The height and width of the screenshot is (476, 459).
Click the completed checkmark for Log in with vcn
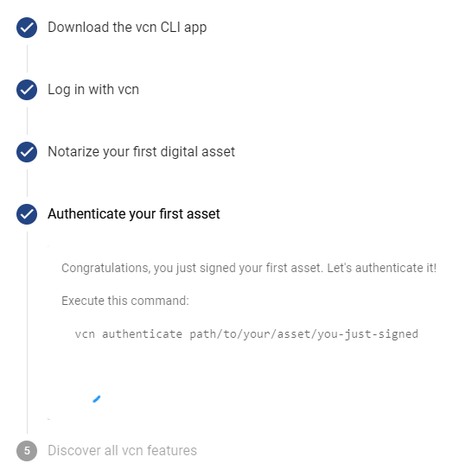click(27, 90)
